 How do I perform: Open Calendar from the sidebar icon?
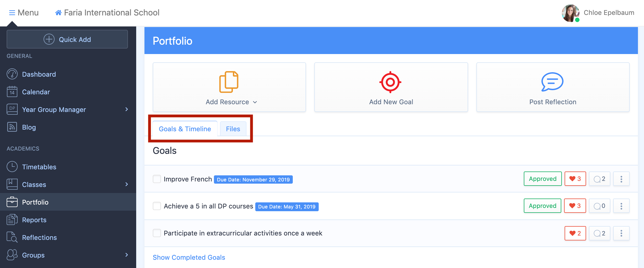(x=12, y=92)
